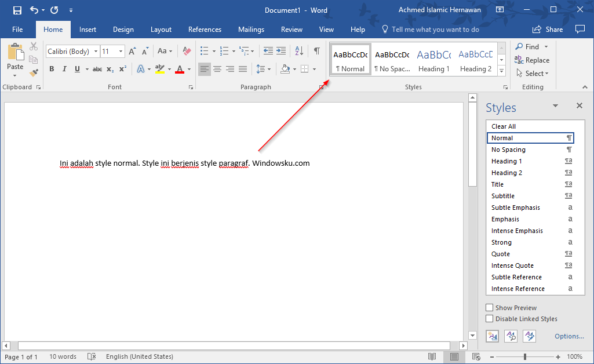Click the Replace button
The height and width of the screenshot is (364, 594).
coord(532,60)
